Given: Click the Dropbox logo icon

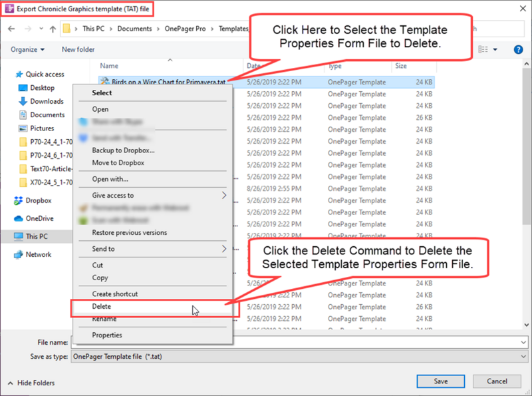Looking at the screenshot, I should [19, 201].
